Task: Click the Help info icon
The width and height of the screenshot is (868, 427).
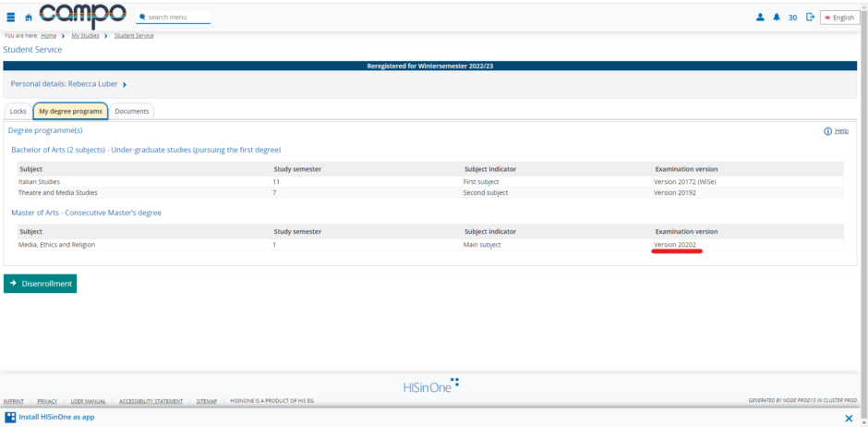Action: pos(828,131)
